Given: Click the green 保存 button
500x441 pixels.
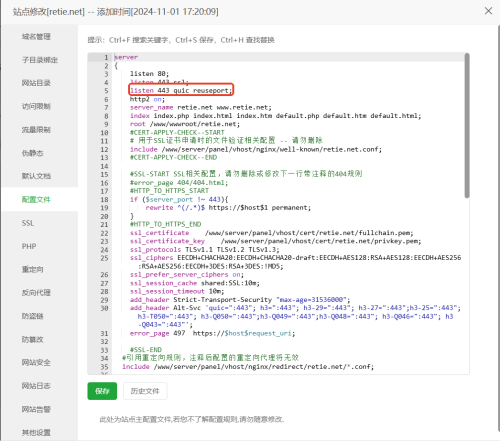Looking at the screenshot, I should (102, 391).
